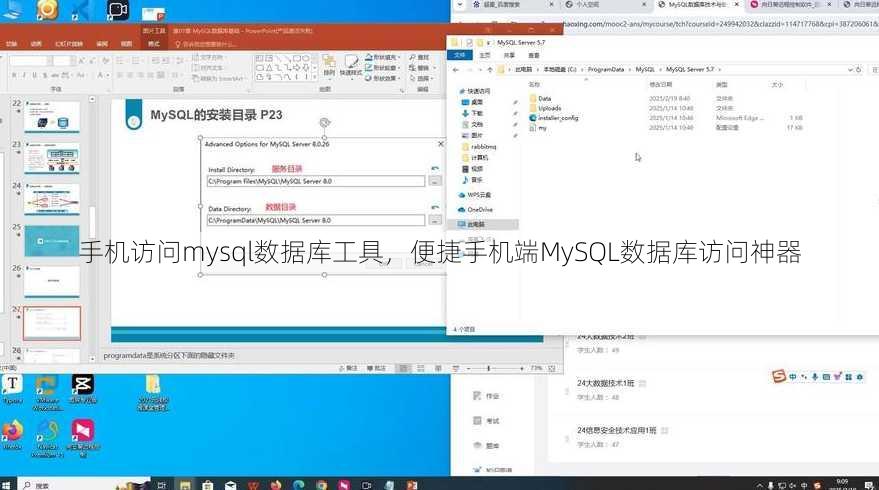Open File Explorer from the taskbar
Viewport: 879px width, 490px height.
185,485
